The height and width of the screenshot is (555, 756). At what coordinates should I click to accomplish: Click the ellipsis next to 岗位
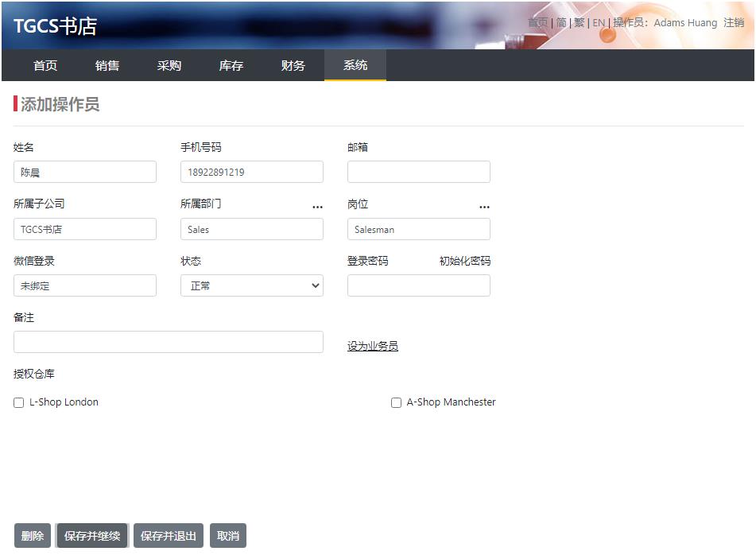[484, 207]
